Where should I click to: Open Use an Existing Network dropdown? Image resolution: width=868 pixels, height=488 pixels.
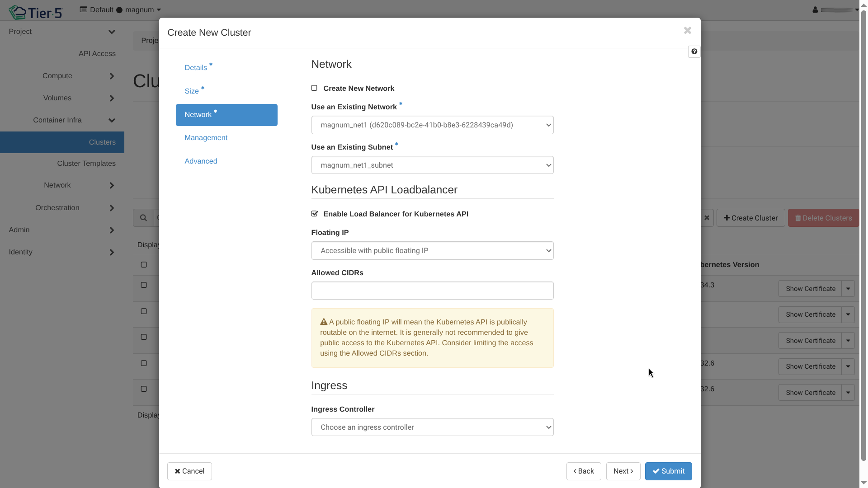coord(432,125)
